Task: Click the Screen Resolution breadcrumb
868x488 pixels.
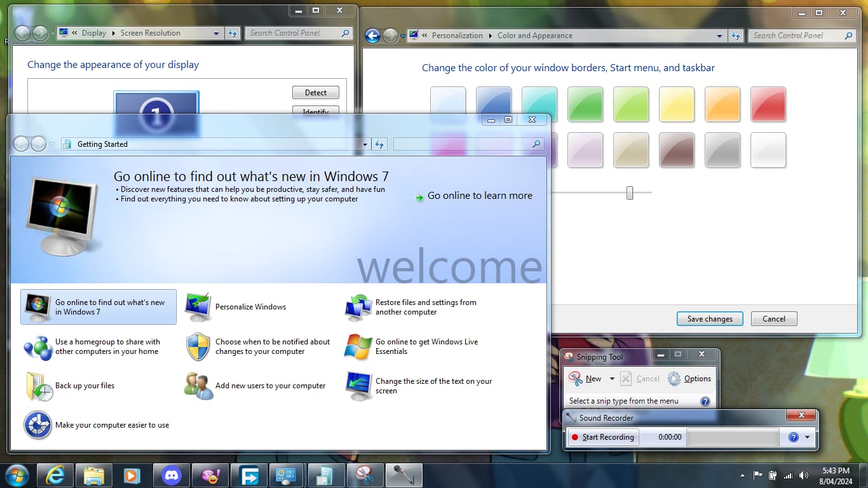Action: point(151,33)
